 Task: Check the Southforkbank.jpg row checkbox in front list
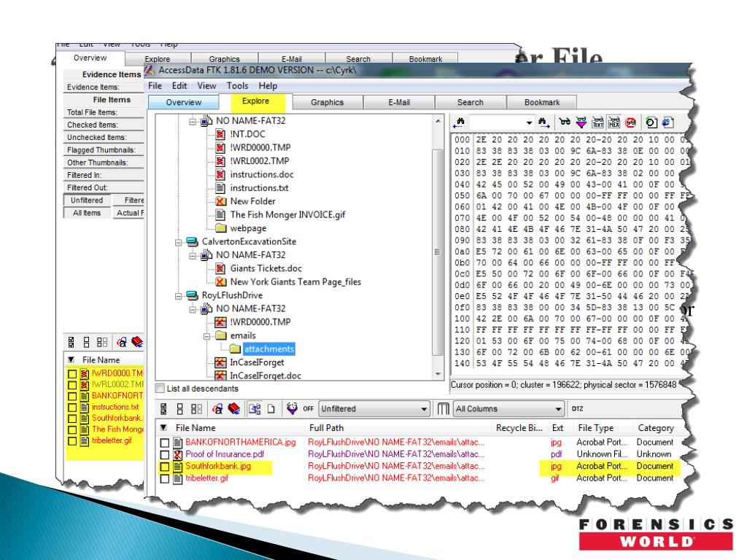[164, 466]
